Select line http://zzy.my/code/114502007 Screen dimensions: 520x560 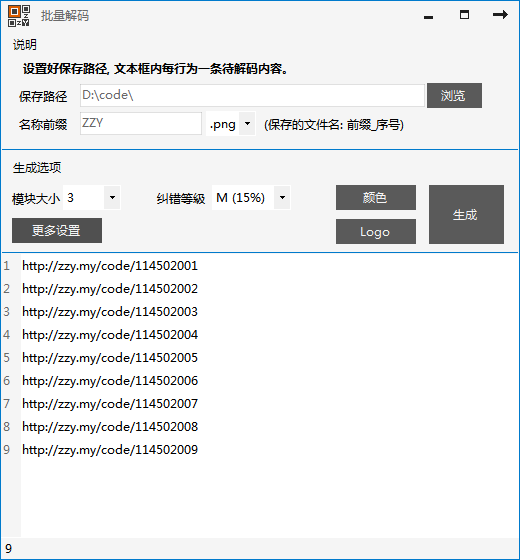(x=110, y=404)
